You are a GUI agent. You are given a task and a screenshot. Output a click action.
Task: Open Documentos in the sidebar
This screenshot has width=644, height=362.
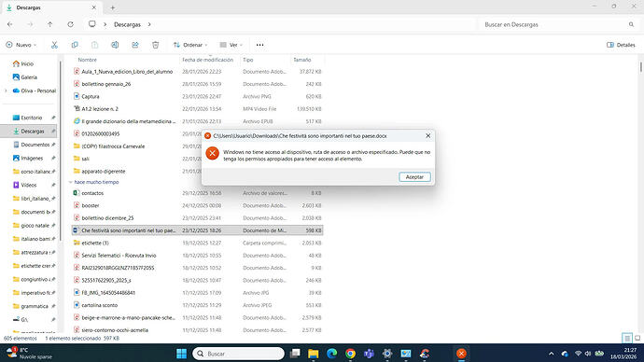(35, 145)
